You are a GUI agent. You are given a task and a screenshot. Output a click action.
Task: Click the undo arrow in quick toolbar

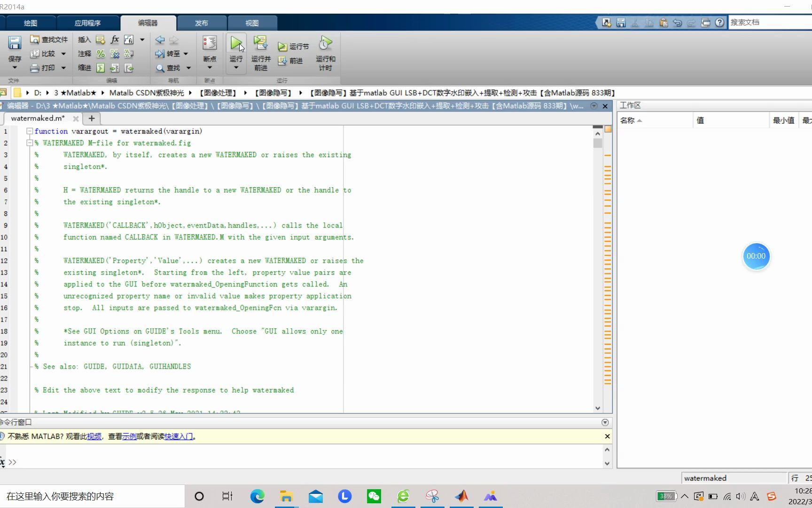pos(677,22)
